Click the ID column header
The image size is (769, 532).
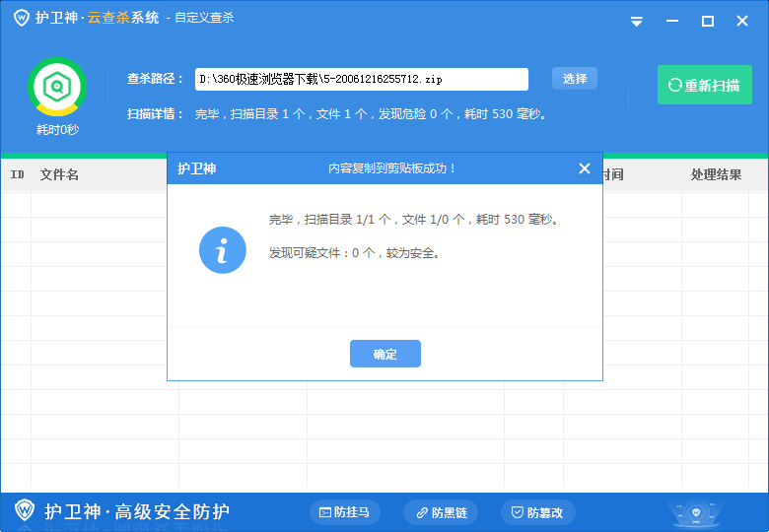pos(17,174)
